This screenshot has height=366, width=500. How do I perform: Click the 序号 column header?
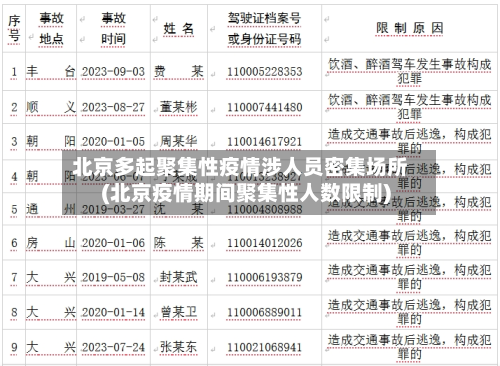(14, 28)
